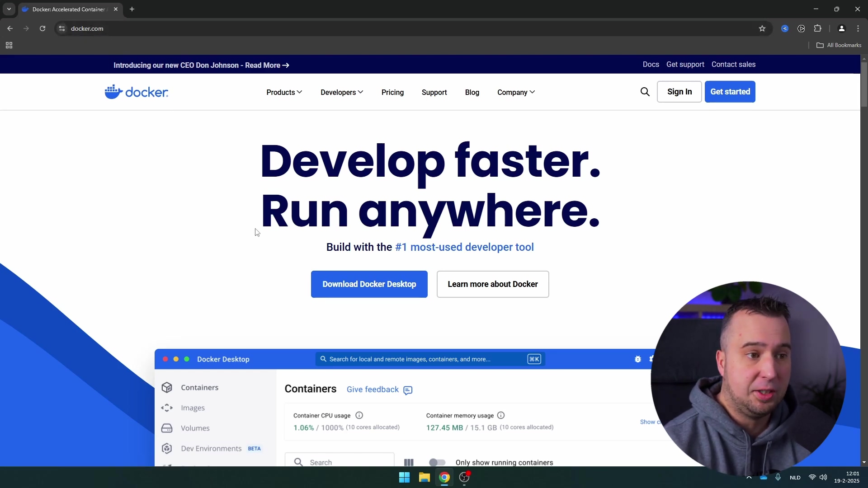Click the NLD language indicator
Screen dimensions: 868x488
coord(795,478)
